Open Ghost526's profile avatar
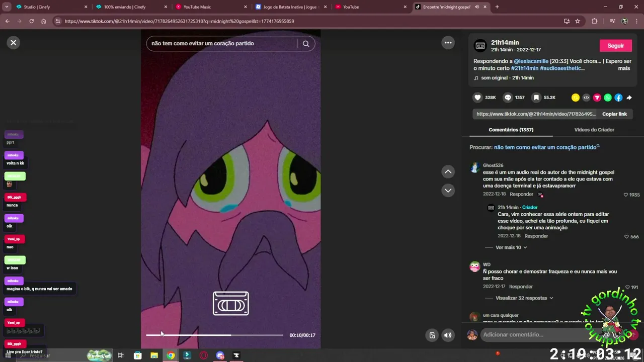 click(x=475, y=168)
